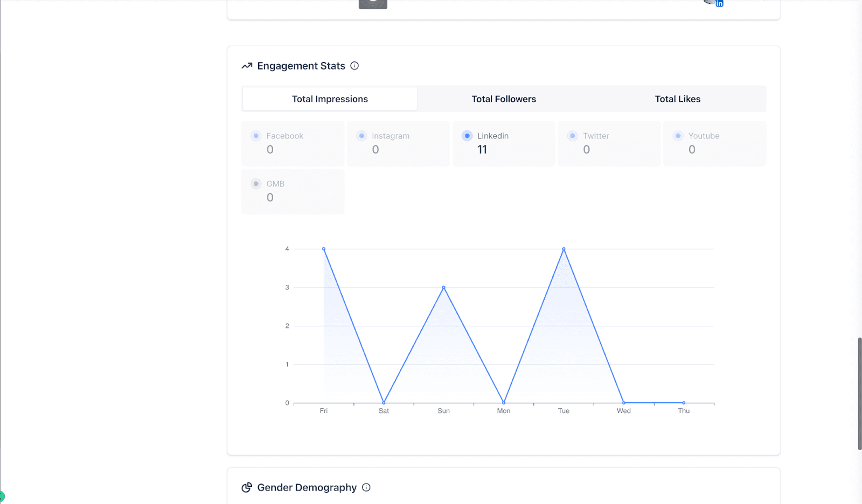Click the Saturday data point on chart
862x504 pixels.
pyautogui.click(x=384, y=403)
